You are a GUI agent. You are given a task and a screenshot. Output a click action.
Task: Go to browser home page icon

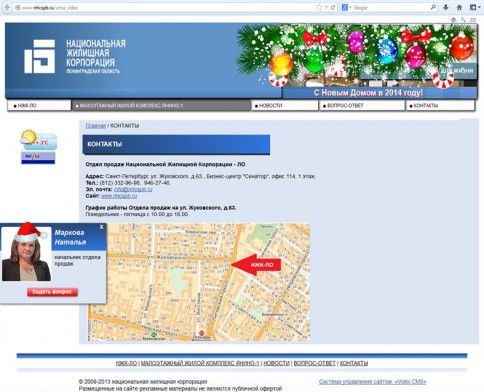coord(459,7)
